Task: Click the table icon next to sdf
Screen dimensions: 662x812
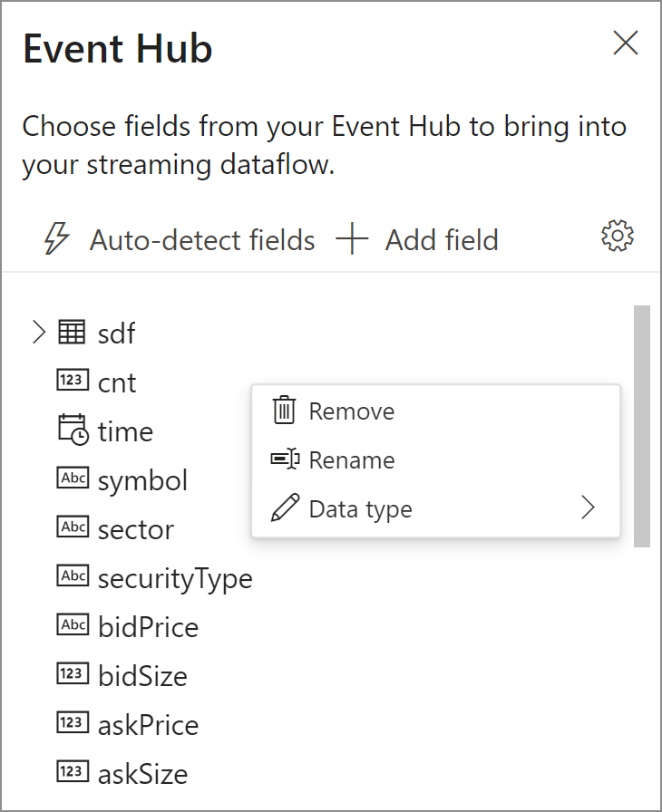Action: coord(71,333)
